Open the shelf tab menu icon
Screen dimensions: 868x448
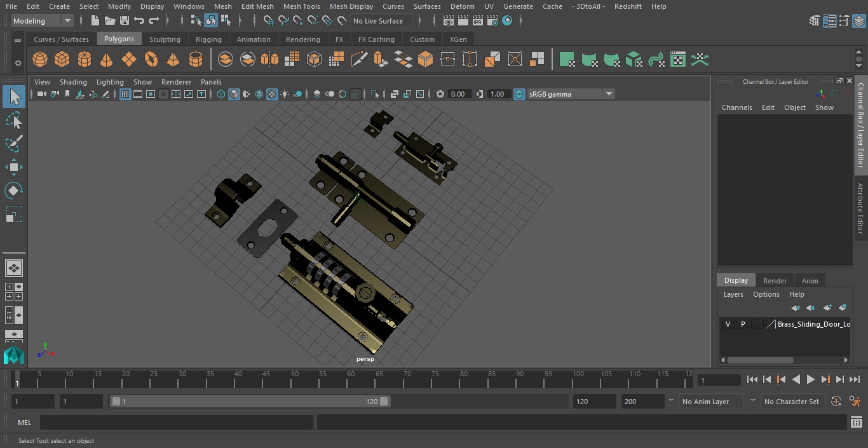(x=18, y=40)
